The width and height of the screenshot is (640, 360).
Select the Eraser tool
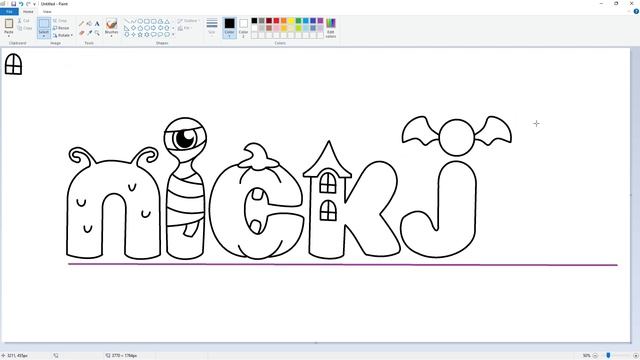[x=81, y=33]
